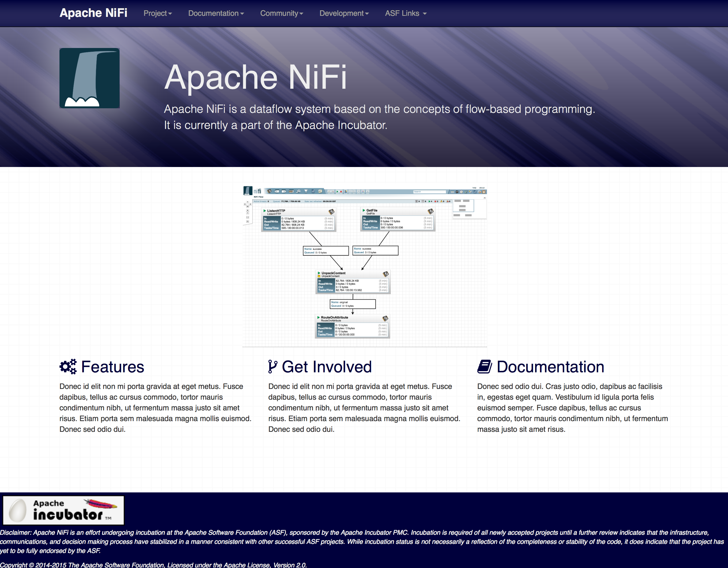Click the Documentation section heading

point(550,366)
